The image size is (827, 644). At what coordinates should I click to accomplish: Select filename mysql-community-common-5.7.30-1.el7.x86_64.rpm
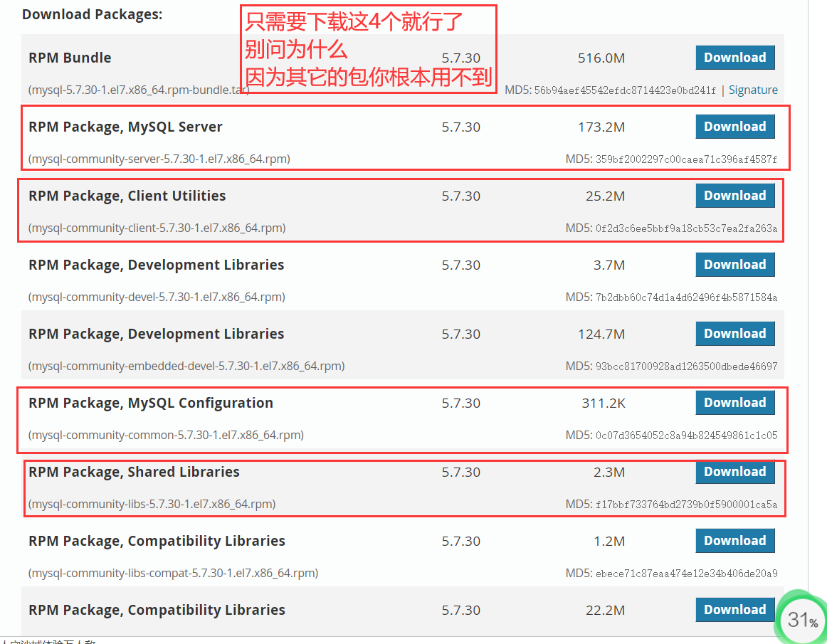point(166,435)
